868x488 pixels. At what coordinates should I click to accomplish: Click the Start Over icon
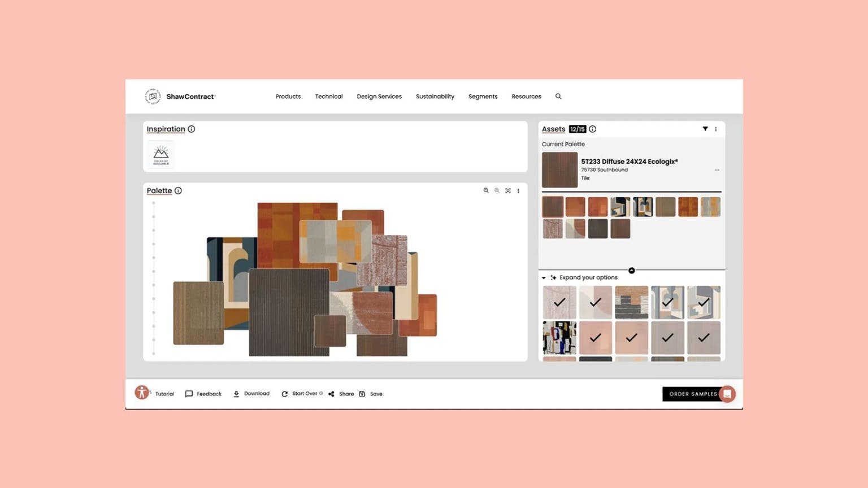[x=285, y=394]
